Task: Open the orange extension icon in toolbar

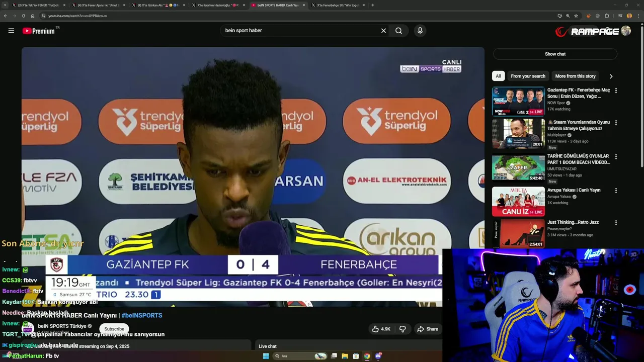Action: (x=589, y=16)
